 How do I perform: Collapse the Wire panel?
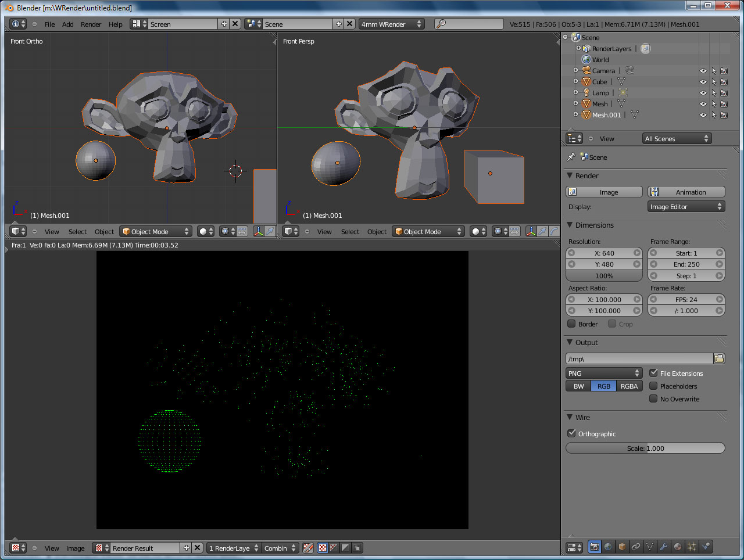coord(570,417)
